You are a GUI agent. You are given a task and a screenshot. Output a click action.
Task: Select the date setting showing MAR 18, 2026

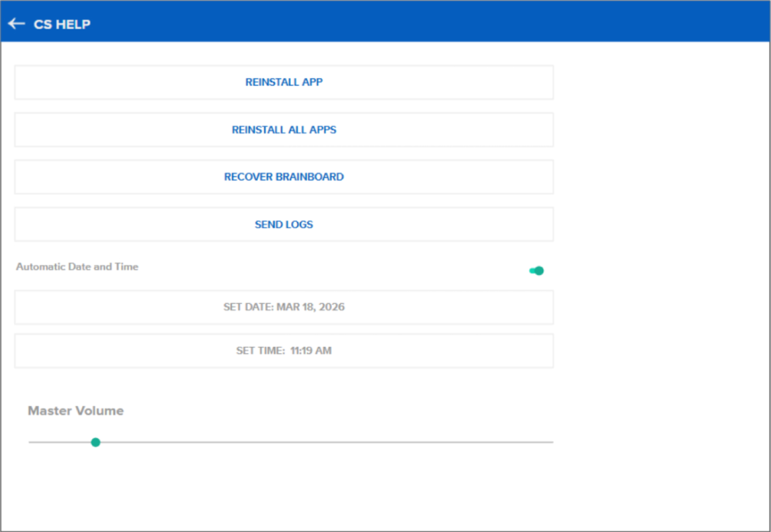pyautogui.click(x=284, y=307)
